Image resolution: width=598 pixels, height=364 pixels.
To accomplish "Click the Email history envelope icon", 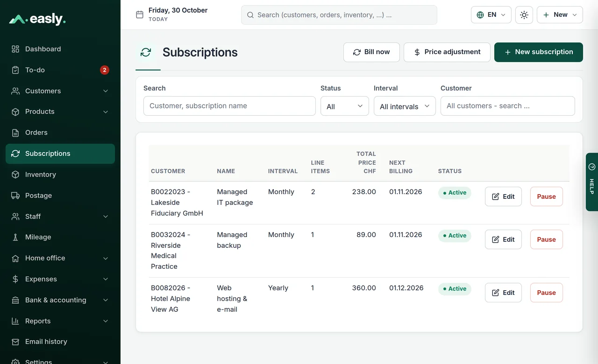I will (x=15, y=342).
